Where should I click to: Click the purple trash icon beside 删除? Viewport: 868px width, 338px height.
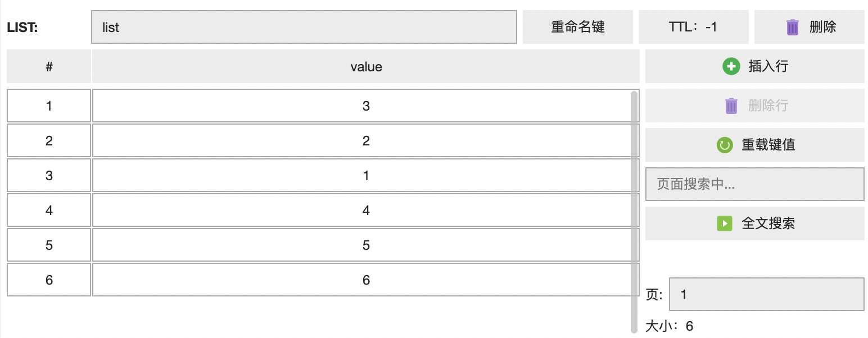[792, 27]
